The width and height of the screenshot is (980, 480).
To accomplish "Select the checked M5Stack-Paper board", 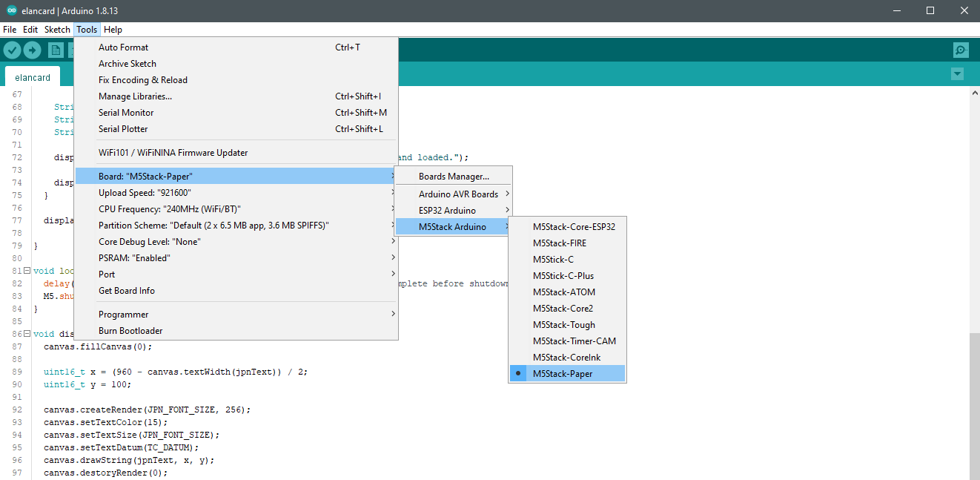I will pos(568,374).
